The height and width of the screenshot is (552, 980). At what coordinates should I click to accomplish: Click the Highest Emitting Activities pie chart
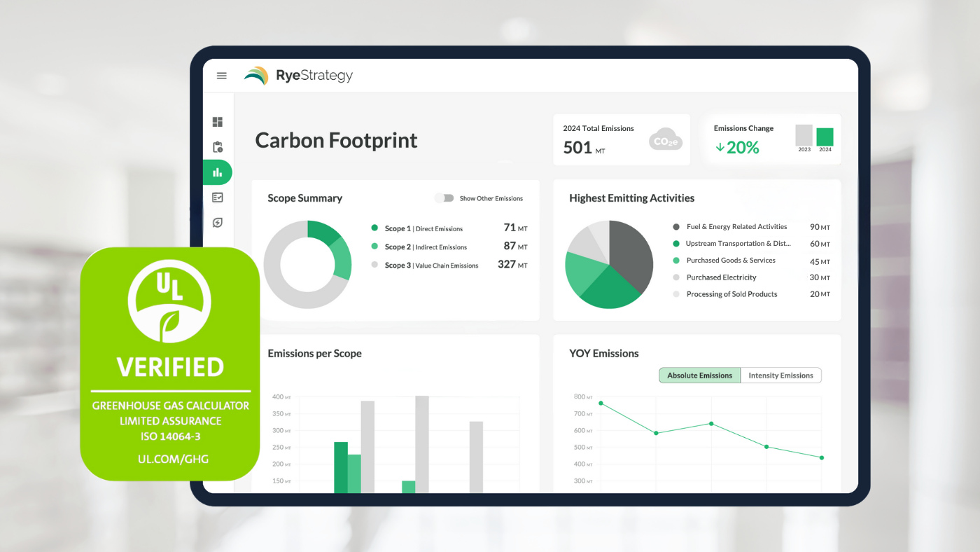coord(609,265)
